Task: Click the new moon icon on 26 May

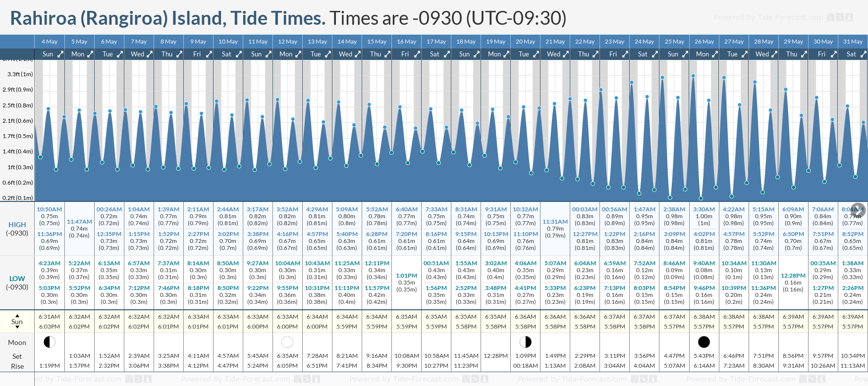Action: (x=704, y=342)
